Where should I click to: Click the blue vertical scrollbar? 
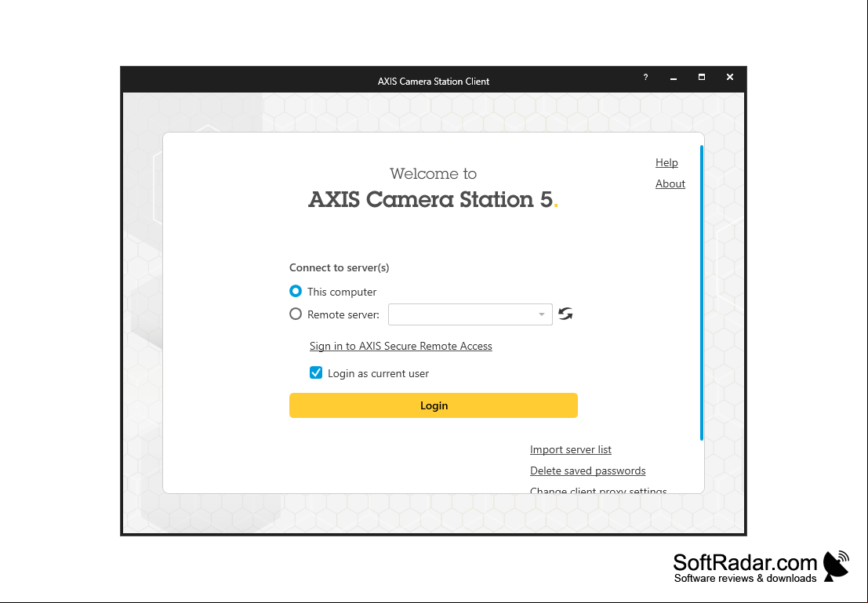point(702,293)
